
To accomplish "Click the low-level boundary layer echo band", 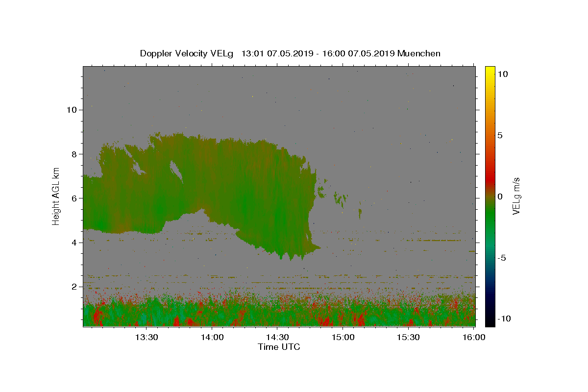I will (x=279, y=311).
